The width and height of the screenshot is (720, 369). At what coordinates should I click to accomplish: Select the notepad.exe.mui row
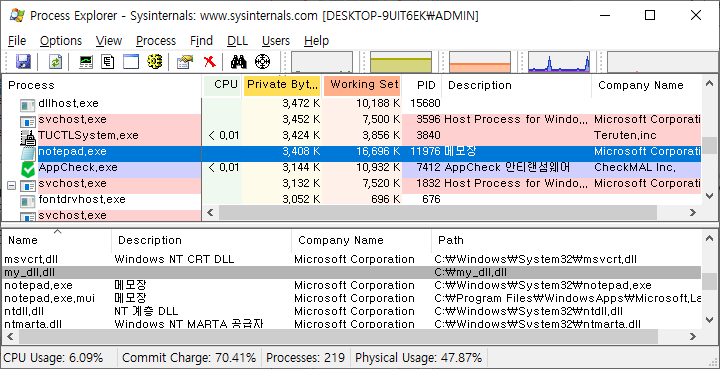coord(352,298)
